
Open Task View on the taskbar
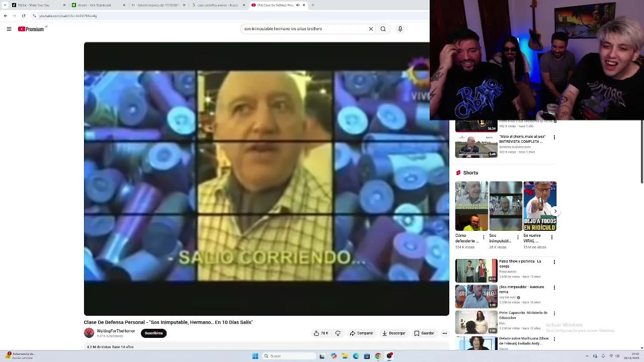click(322, 356)
